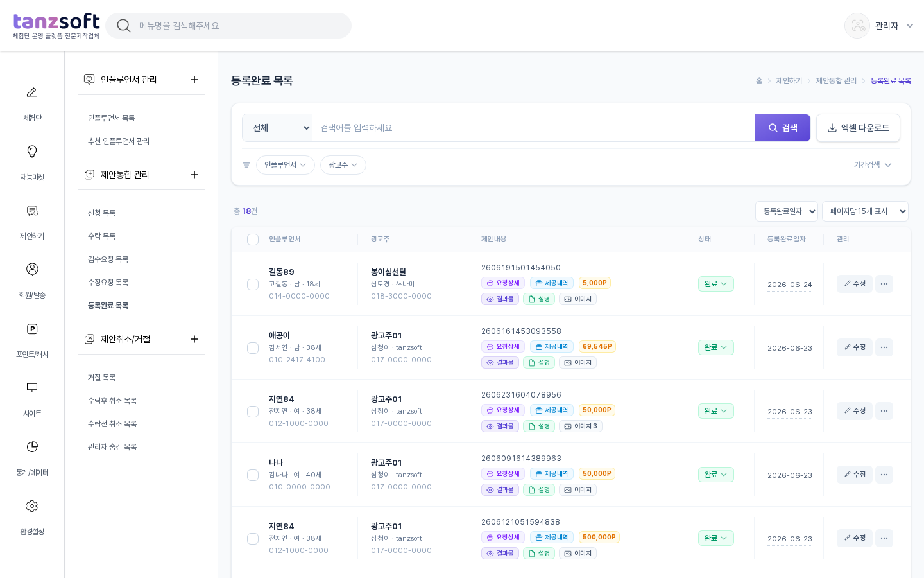Open the 환경설정 gear icon
The width and height of the screenshot is (924, 578).
tap(31, 506)
